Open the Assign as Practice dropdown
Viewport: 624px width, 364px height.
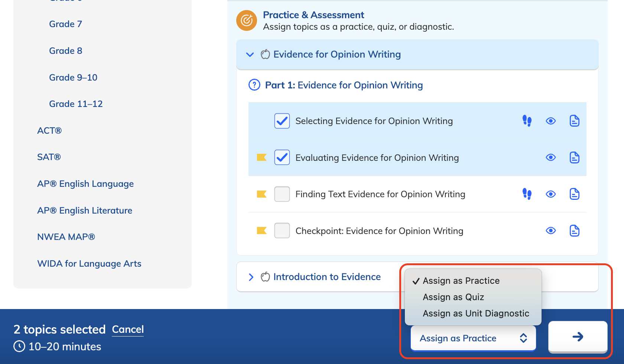coord(472,338)
